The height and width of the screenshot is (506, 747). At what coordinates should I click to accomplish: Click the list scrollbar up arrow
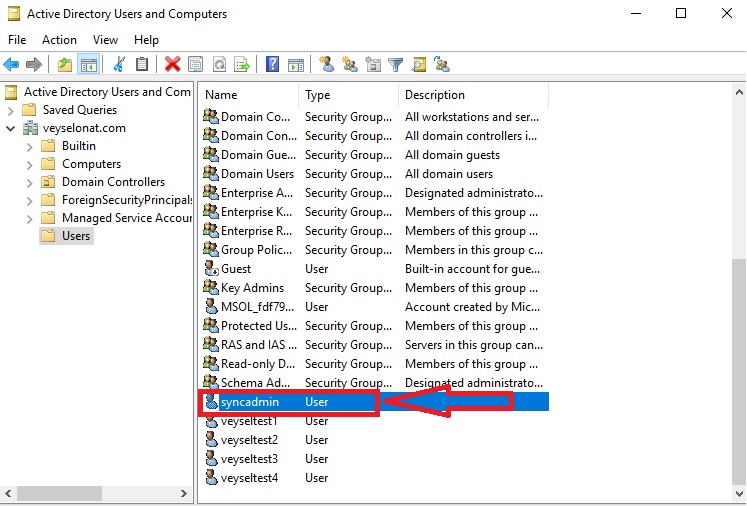click(739, 92)
